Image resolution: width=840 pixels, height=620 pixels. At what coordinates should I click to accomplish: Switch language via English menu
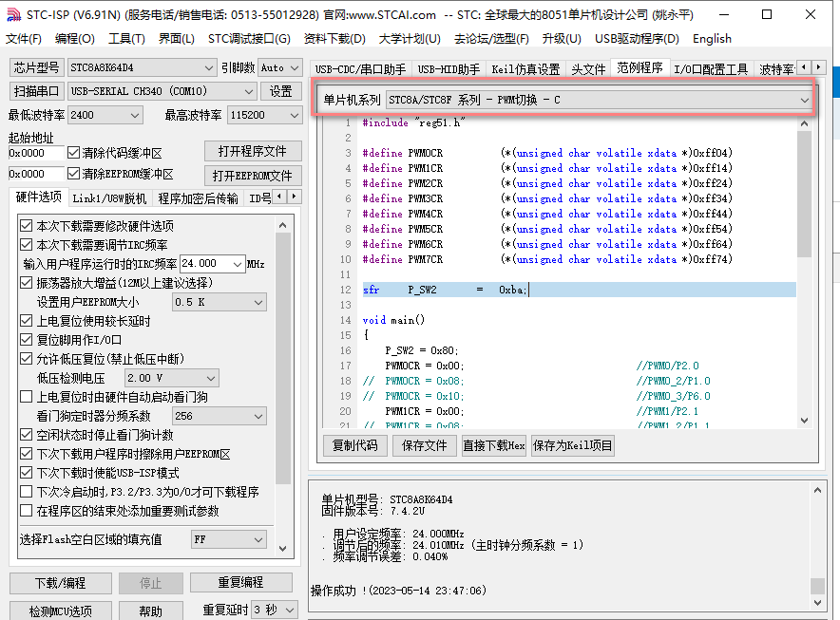[712, 39]
